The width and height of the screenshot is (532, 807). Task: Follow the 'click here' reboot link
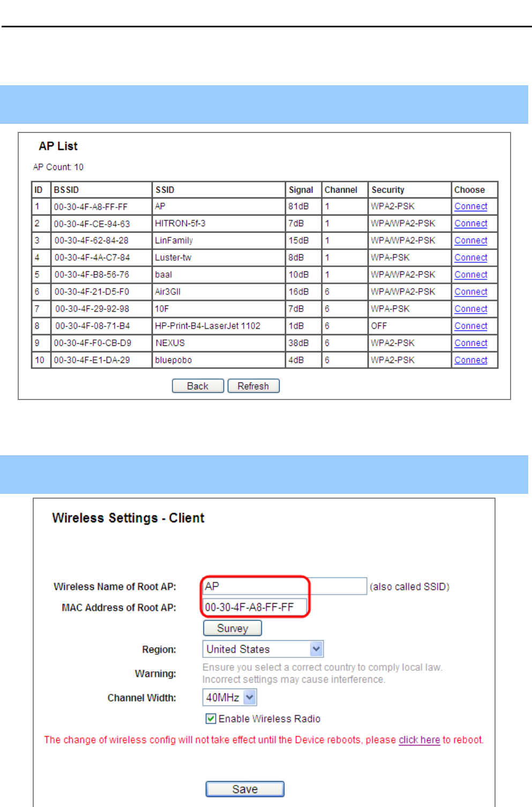pos(419,740)
